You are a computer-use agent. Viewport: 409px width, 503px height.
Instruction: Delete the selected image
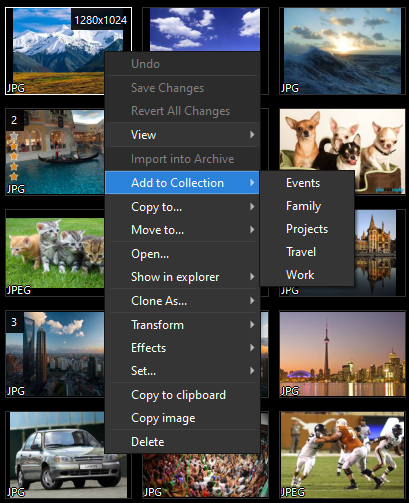(x=182, y=442)
